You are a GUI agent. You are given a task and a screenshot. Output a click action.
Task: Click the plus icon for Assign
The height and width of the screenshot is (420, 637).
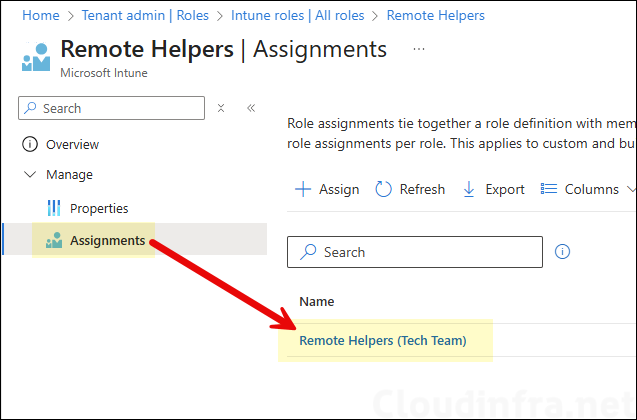pos(302,189)
